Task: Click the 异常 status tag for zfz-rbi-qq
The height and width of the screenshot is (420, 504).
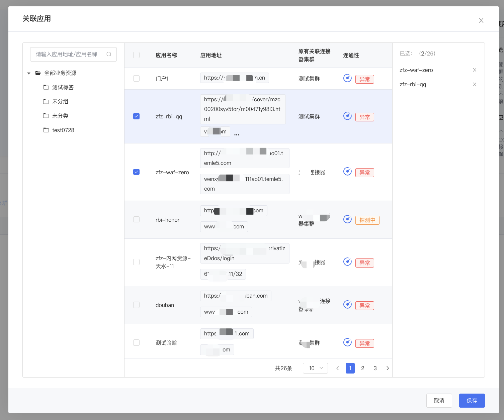Action: point(365,117)
